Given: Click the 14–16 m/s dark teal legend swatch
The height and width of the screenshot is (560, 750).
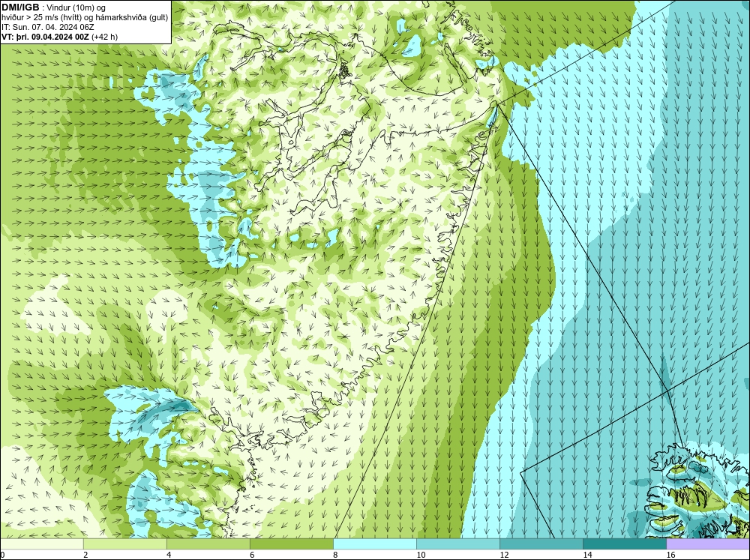Looking at the screenshot, I should tap(624, 544).
